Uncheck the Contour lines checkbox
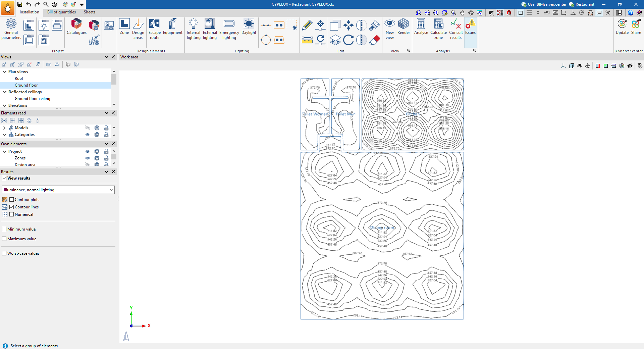644x349 pixels. 12,207
